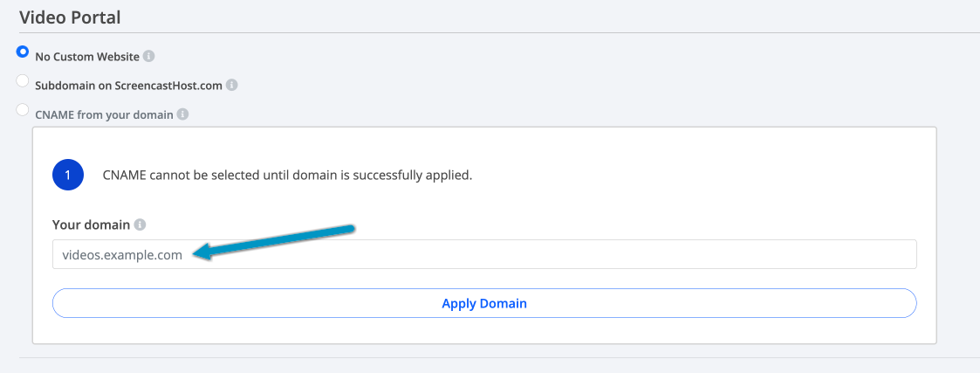Click the info icon next to Your domain
The height and width of the screenshot is (373, 980).
(x=140, y=224)
